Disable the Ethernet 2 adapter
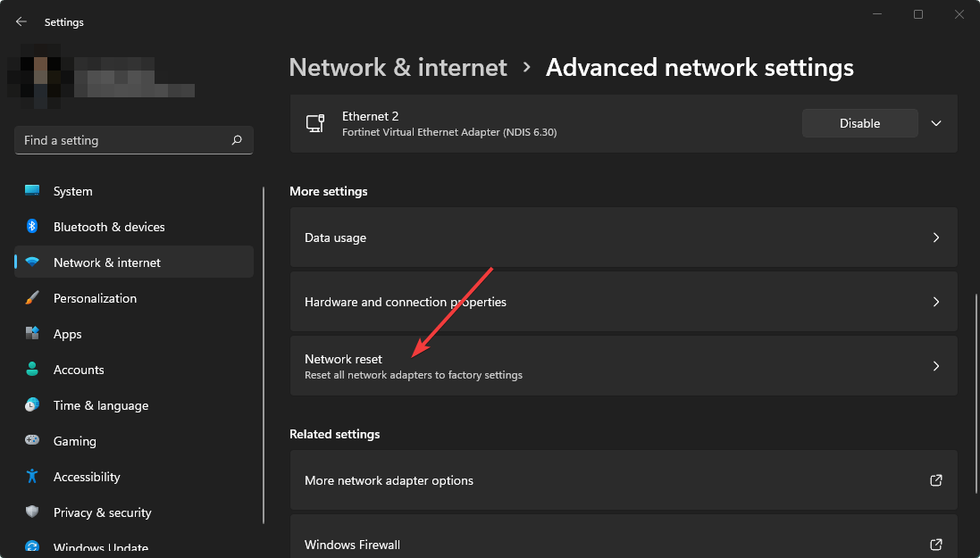 (x=859, y=123)
